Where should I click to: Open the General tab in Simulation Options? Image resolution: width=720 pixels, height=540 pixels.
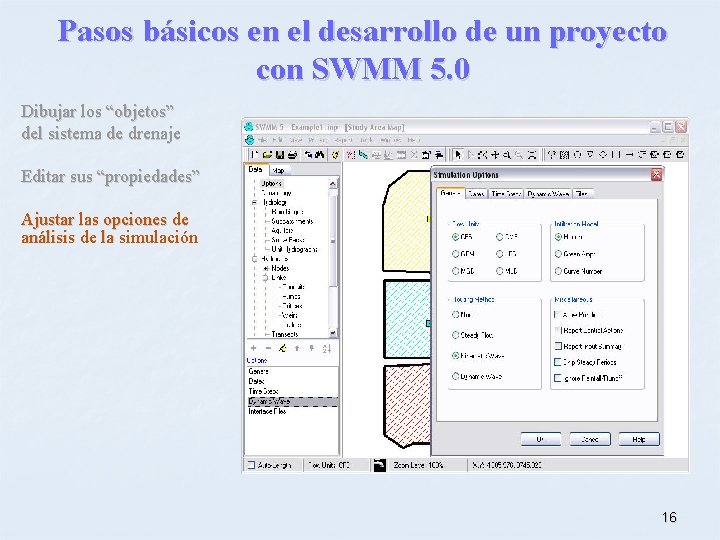(450, 193)
